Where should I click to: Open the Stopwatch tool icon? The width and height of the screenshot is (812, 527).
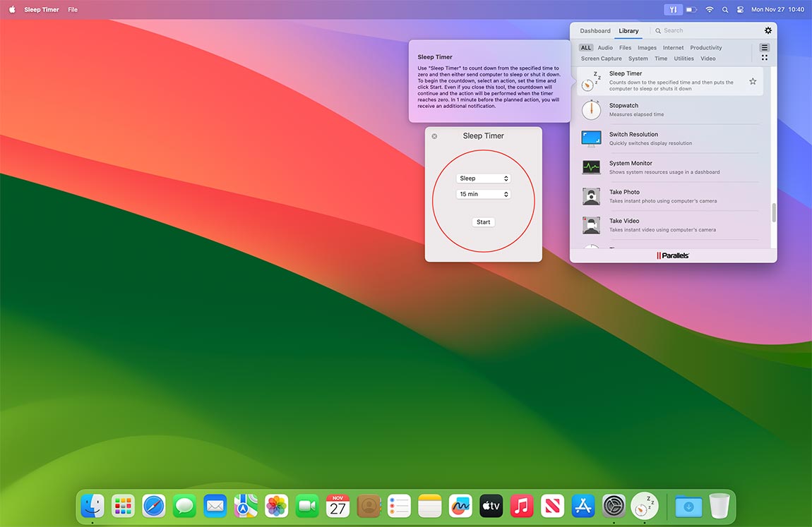tap(591, 109)
